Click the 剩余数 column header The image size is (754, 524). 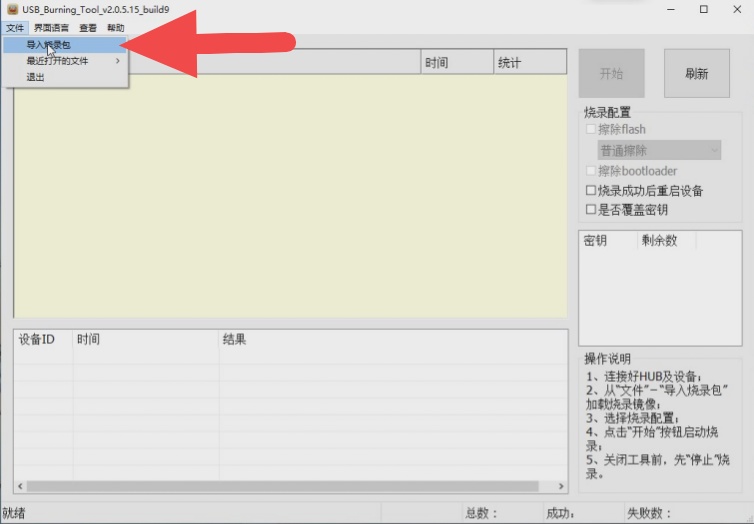pyautogui.click(x=666, y=240)
